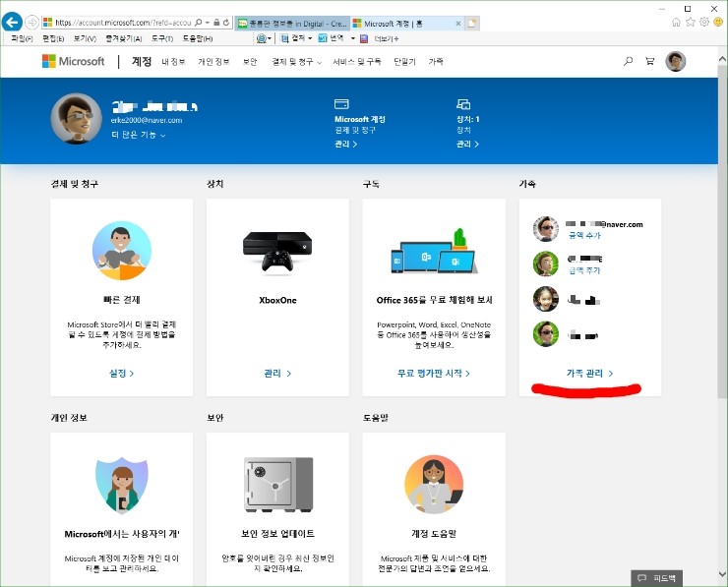Go to 내 정보 nav item
Screen dimensions: 728x587
point(173,62)
